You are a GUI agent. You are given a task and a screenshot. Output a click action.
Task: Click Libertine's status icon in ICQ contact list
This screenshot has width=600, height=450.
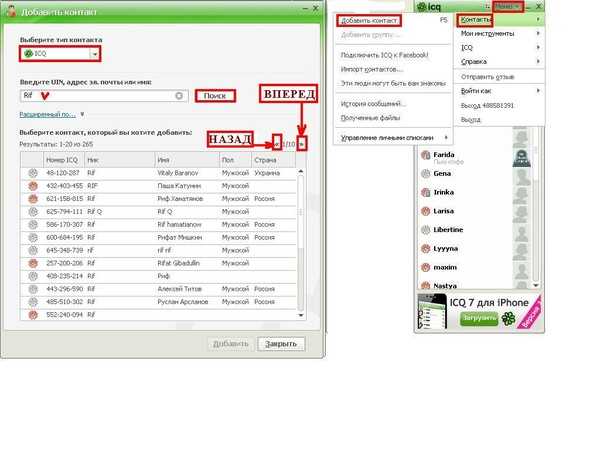(426, 230)
